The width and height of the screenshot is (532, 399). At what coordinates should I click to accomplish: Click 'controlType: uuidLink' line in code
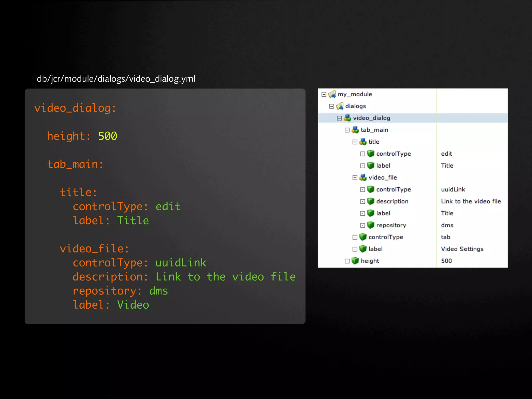[x=139, y=263]
